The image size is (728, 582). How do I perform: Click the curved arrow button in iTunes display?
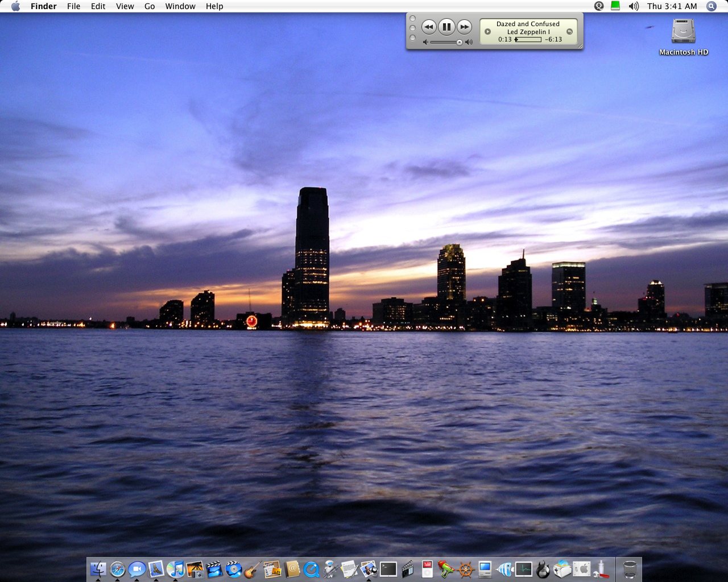coord(569,32)
